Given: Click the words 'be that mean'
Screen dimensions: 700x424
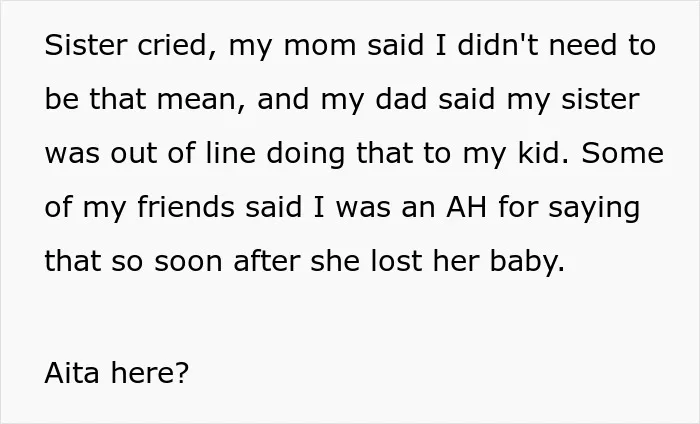Looking at the screenshot, I should 141,99.
